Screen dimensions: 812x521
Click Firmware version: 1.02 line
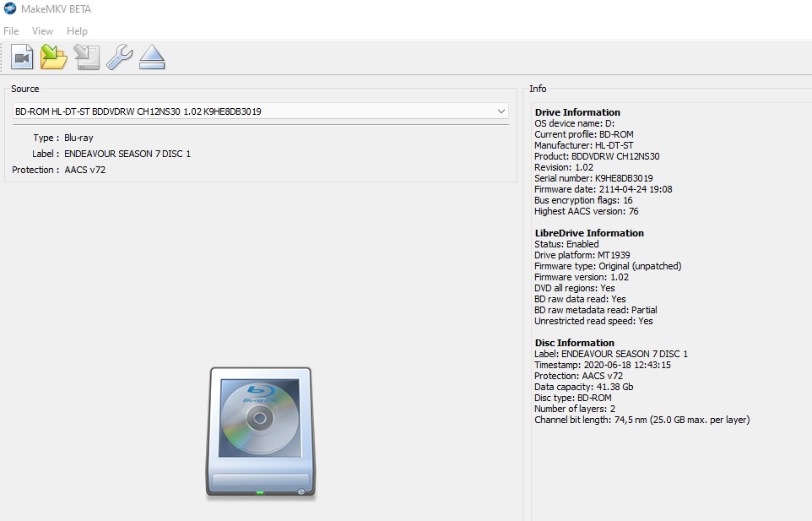coord(582,277)
